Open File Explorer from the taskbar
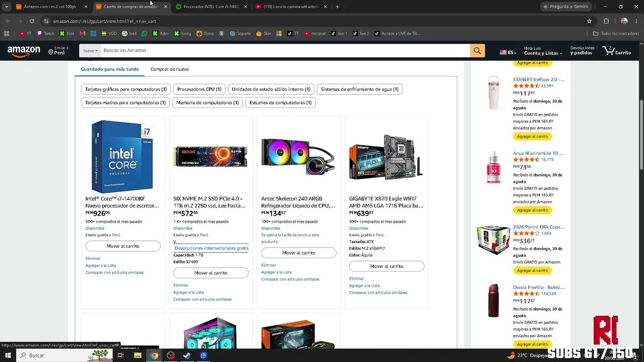Image resolution: width=644 pixels, height=362 pixels. coord(137,355)
